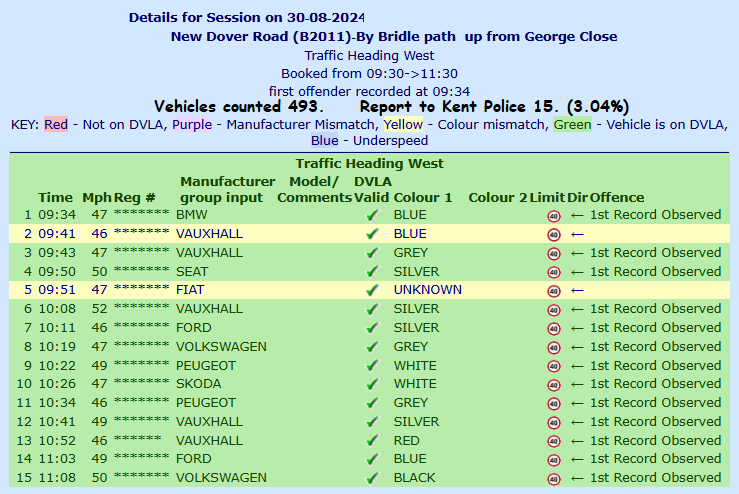Click the Colour 1 column header
The height and width of the screenshot is (494, 739).
point(423,198)
